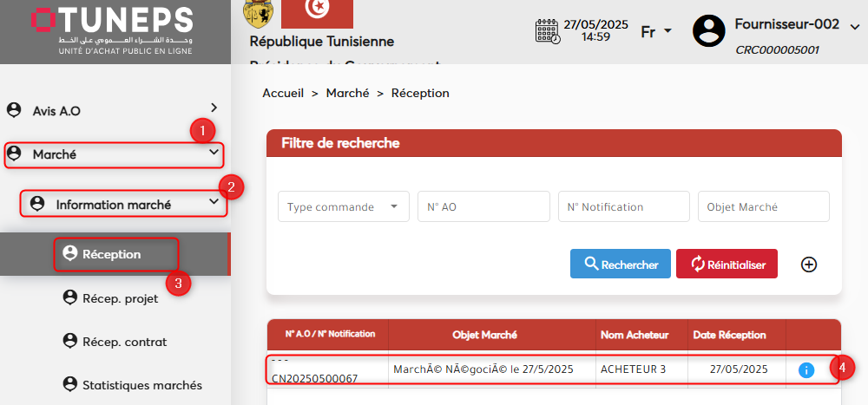
Task: Click the calendar date icon
Action: pos(547,31)
